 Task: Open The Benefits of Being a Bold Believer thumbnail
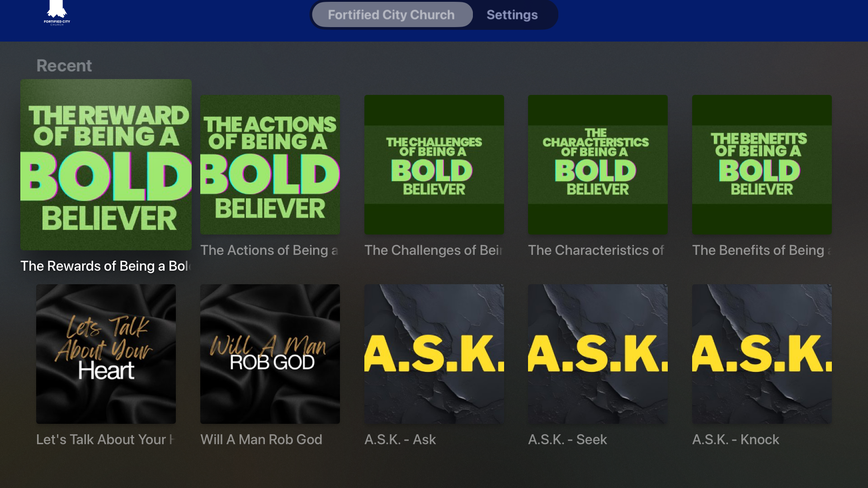pyautogui.click(x=762, y=164)
